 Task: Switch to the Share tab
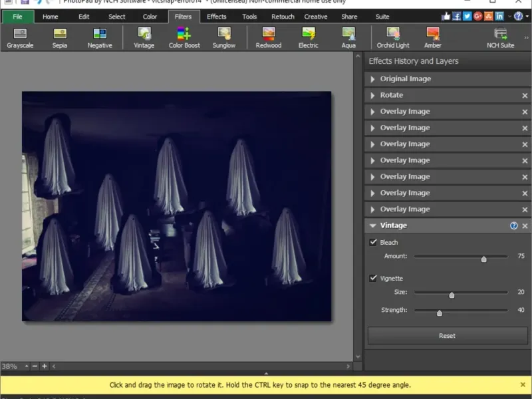click(x=349, y=17)
